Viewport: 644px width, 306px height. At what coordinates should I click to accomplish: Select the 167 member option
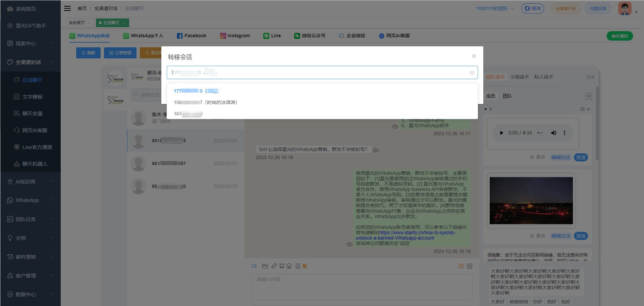[x=322, y=114]
